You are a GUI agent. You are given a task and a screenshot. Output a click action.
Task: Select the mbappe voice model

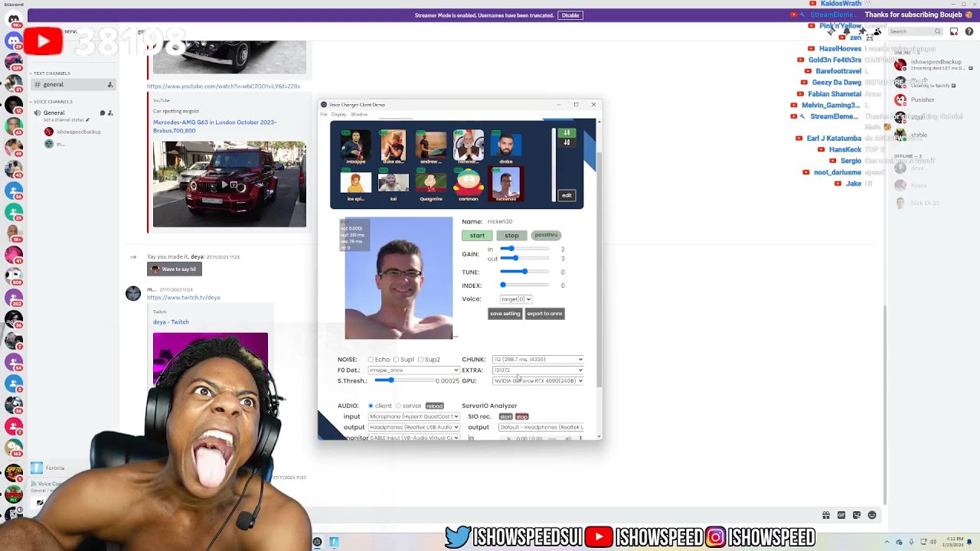pyautogui.click(x=355, y=146)
